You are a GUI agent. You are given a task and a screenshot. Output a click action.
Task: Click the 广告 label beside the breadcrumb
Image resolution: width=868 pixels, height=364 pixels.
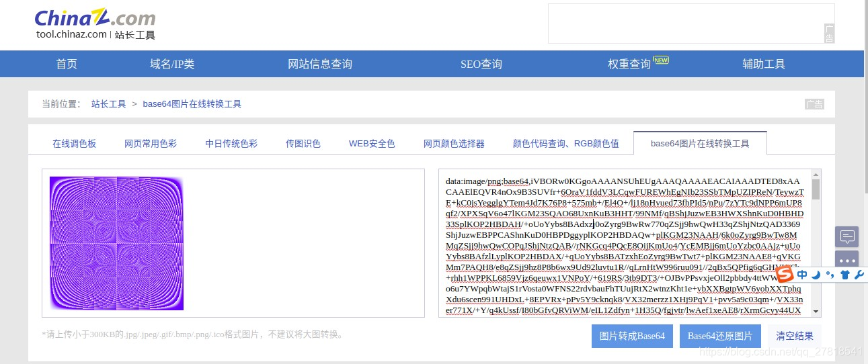pyautogui.click(x=814, y=104)
